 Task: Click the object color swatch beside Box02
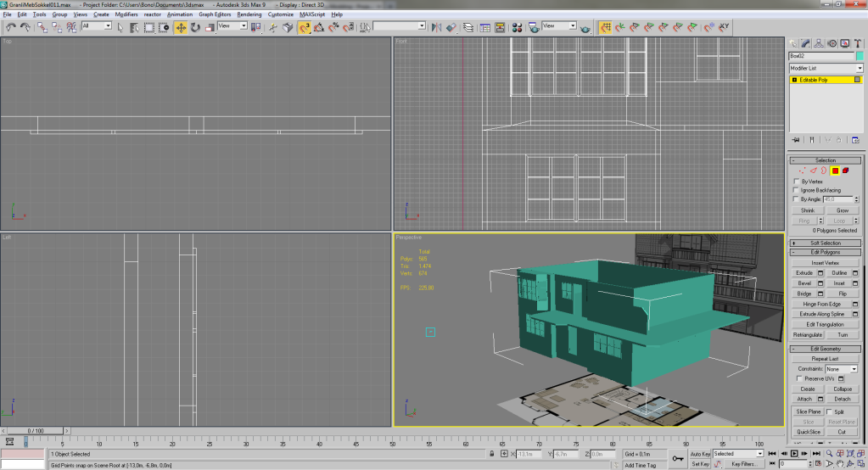(860, 56)
